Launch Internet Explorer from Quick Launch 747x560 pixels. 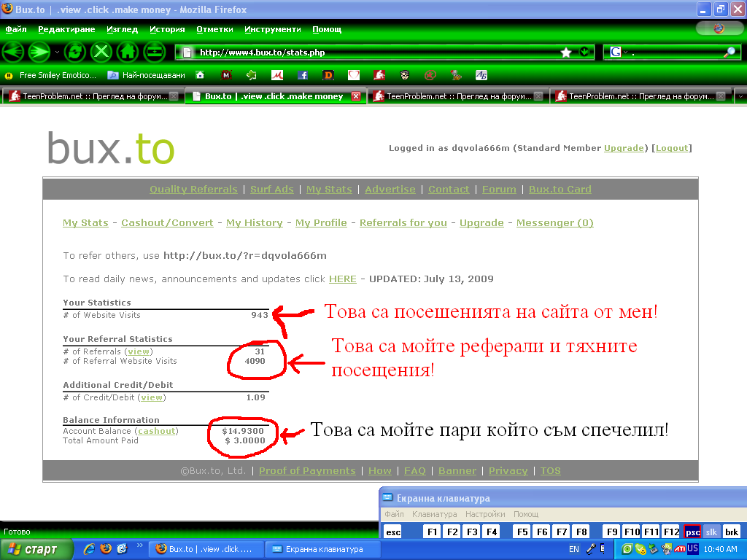click(x=89, y=549)
